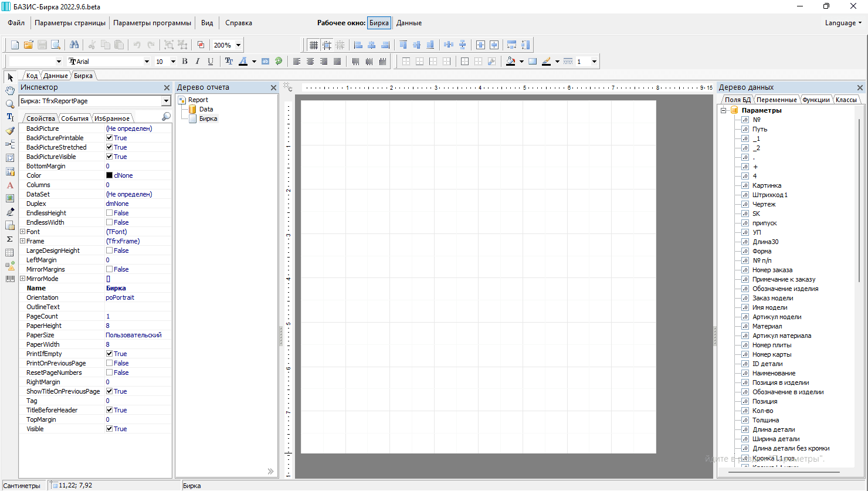Open the Language dropdown menu
Viewport: 868px width, 491px height.
[843, 23]
